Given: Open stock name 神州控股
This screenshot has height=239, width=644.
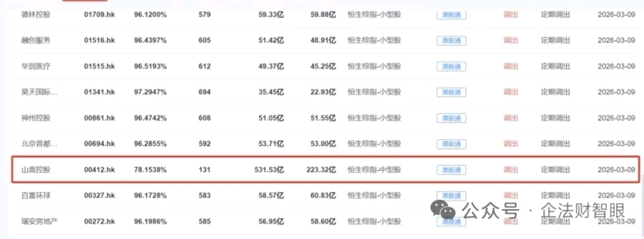Looking at the screenshot, I should point(36,118).
